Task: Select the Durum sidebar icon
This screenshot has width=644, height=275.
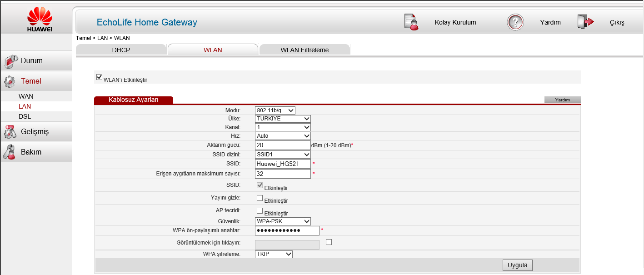Action: pos(10,60)
